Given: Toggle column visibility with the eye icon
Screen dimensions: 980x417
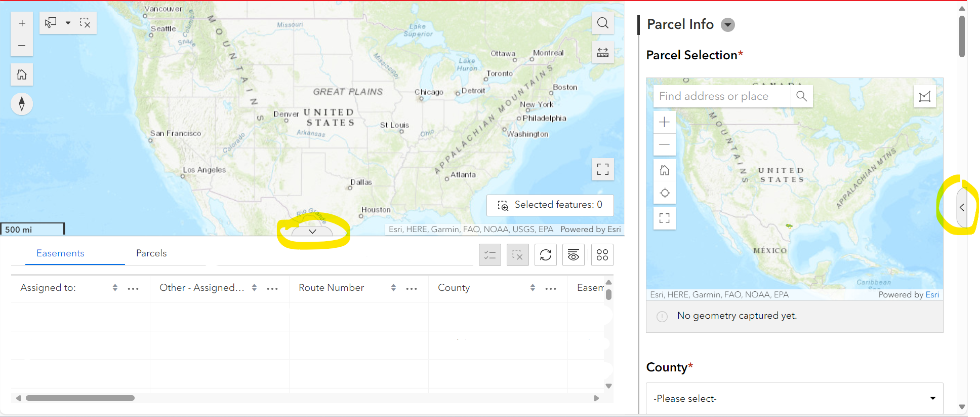Looking at the screenshot, I should 573,255.
